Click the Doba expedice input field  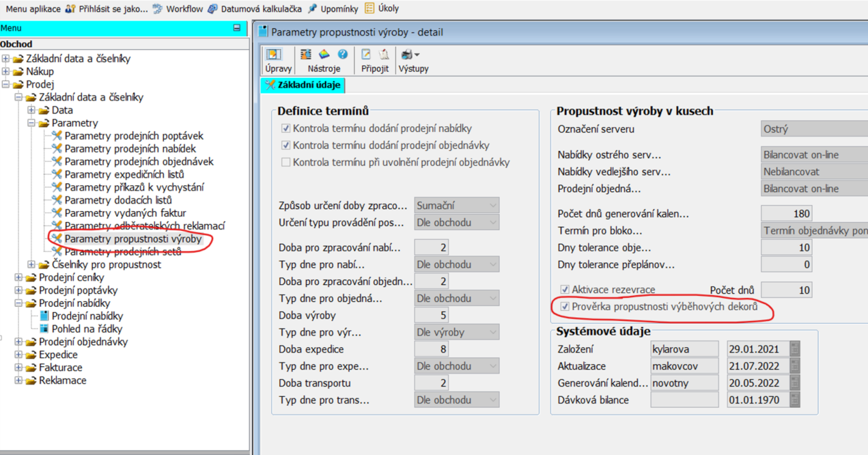click(431, 349)
